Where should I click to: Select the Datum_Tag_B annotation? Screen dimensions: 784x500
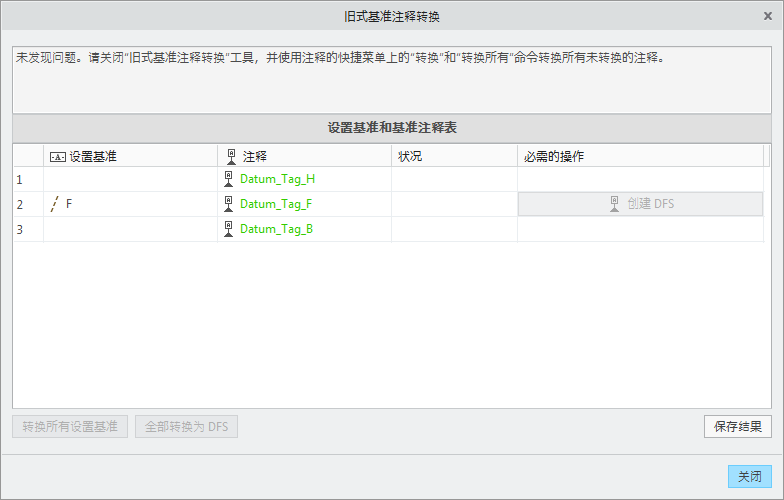[276, 229]
